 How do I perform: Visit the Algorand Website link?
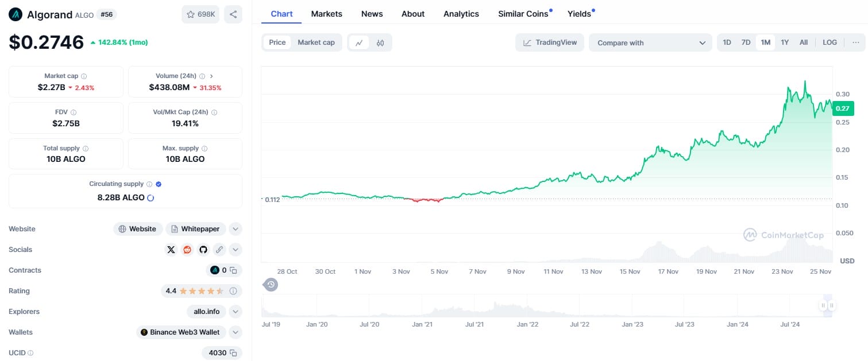coord(138,229)
